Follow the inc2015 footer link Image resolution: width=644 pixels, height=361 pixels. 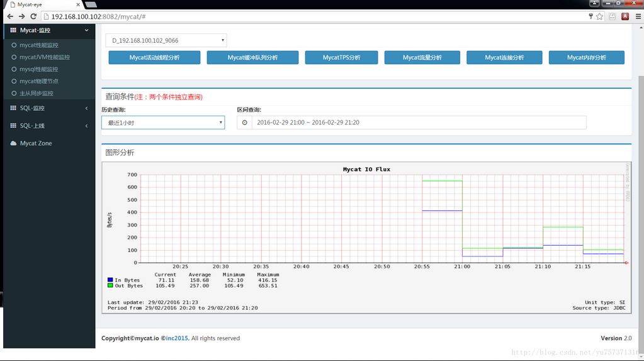click(177, 338)
